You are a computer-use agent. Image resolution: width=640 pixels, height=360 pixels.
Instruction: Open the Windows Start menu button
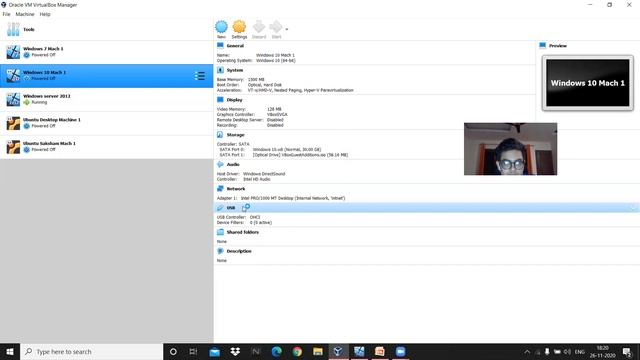pos(10,351)
